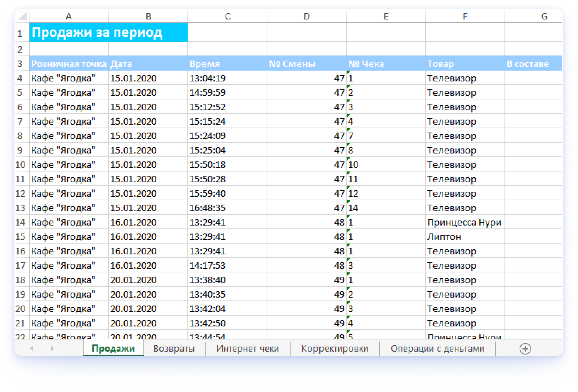This screenshot has height=392, width=578.
Task: Select column A header
Action: click(x=69, y=16)
